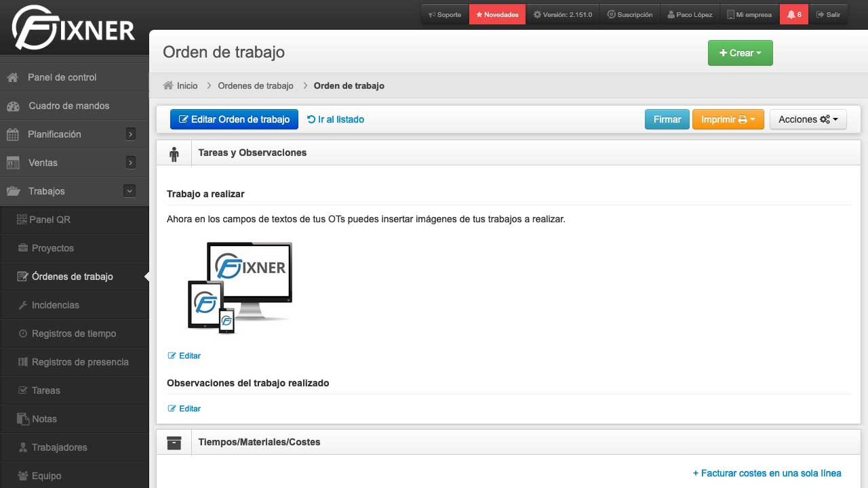Click the Panel de control home icon
Image resolution: width=868 pixels, height=488 pixels.
[12, 77]
